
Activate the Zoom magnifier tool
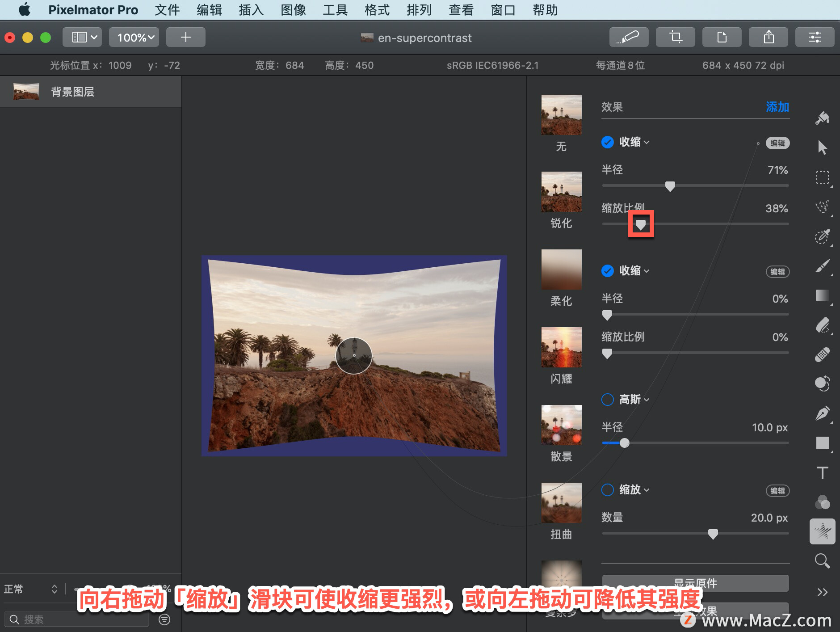pyautogui.click(x=822, y=561)
